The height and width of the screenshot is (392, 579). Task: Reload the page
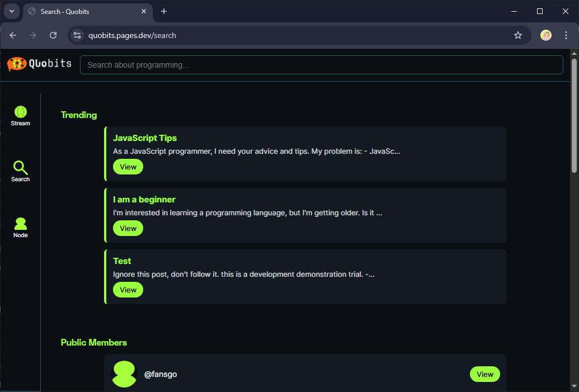(x=53, y=35)
